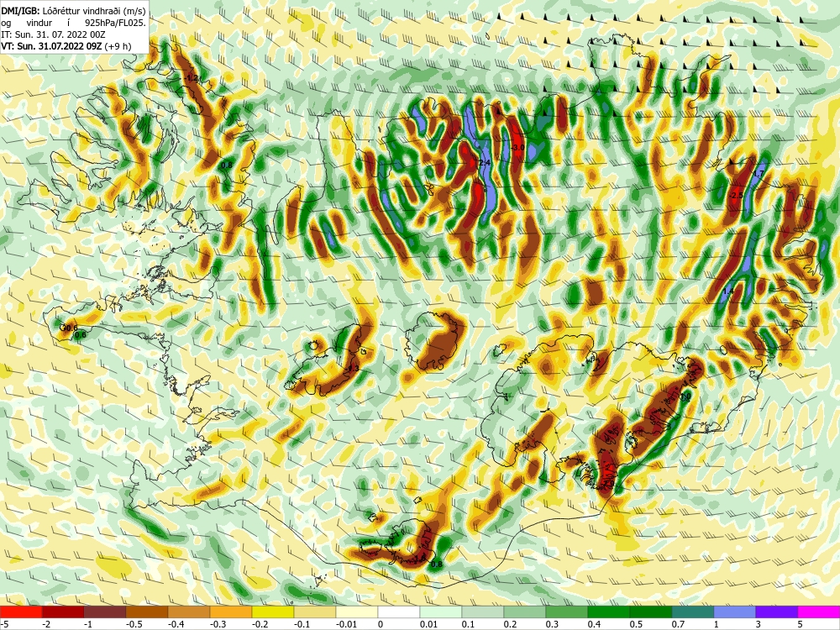
Task: Click the green swatch labeled 0.4
Action: [x=609, y=612]
